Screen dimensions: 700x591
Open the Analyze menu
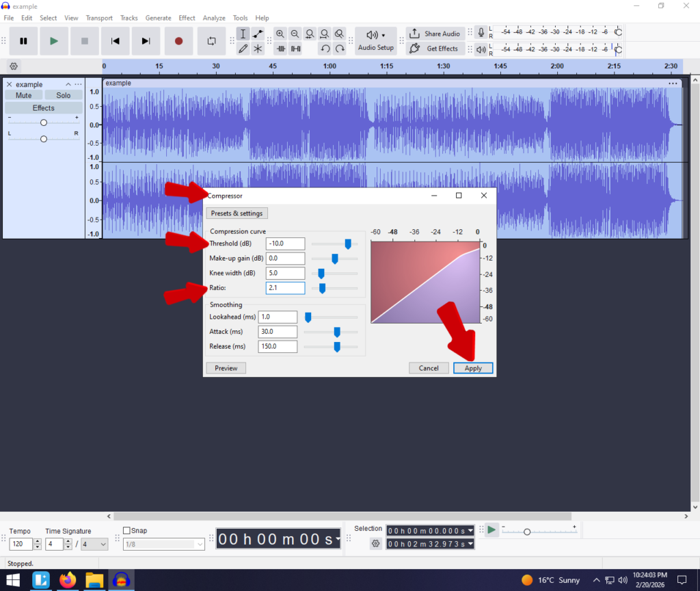pyautogui.click(x=214, y=18)
